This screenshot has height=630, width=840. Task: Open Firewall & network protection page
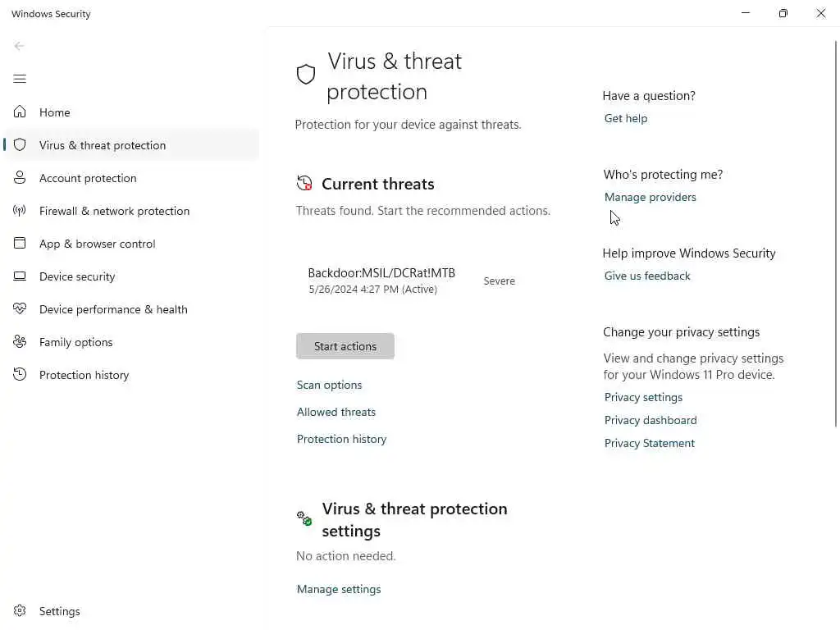[114, 211]
